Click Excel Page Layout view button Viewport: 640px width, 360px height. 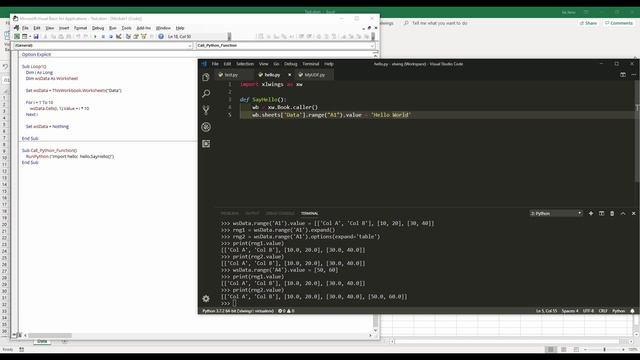pyautogui.click(x=563, y=349)
